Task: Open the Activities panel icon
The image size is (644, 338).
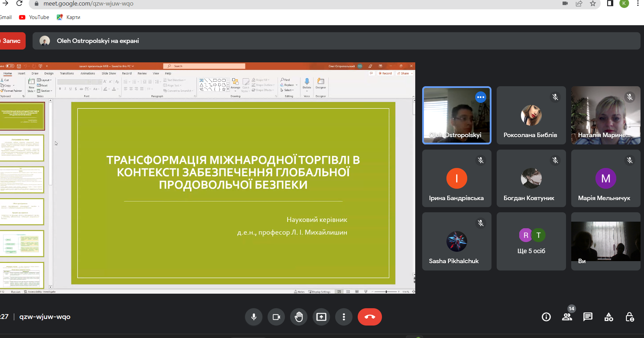Action: click(609, 317)
